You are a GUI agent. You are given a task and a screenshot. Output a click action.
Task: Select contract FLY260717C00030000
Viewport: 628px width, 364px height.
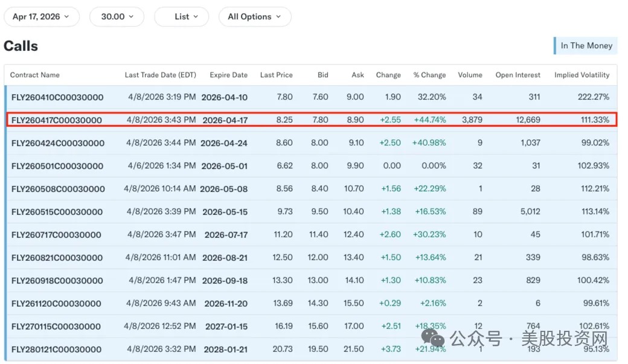[56, 235]
